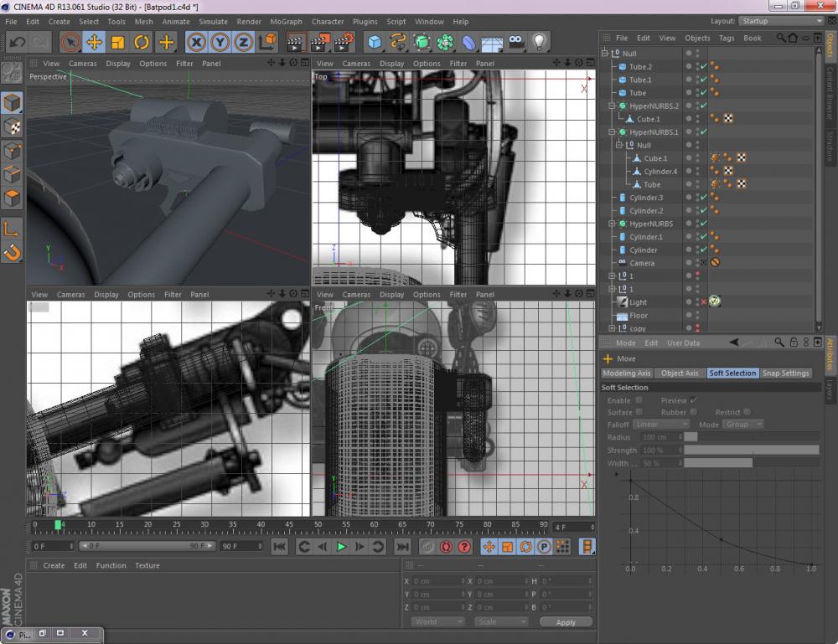This screenshot has height=644, width=838.
Task: Toggle the Preview checkbox
Action: point(693,400)
